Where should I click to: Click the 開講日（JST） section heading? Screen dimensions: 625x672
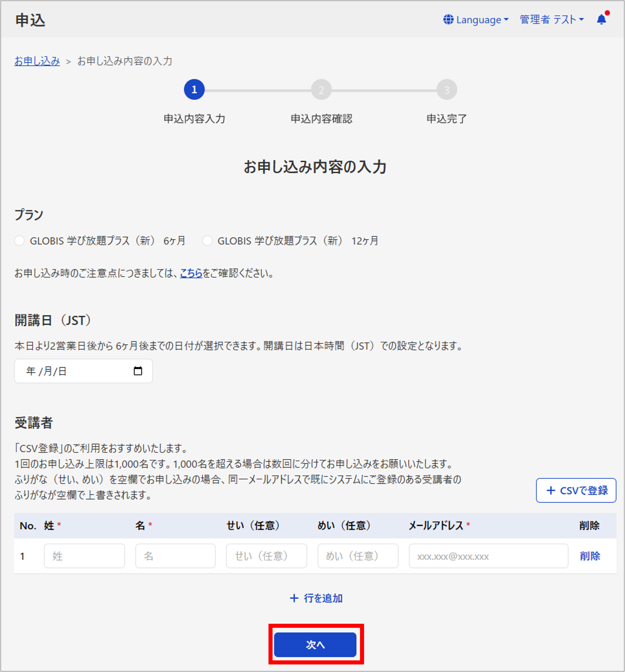53,320
